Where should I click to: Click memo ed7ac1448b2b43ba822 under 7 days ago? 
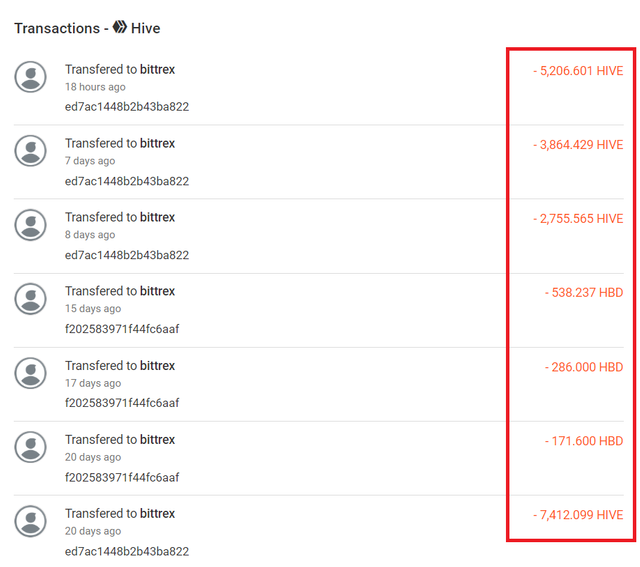pos(127,181)
